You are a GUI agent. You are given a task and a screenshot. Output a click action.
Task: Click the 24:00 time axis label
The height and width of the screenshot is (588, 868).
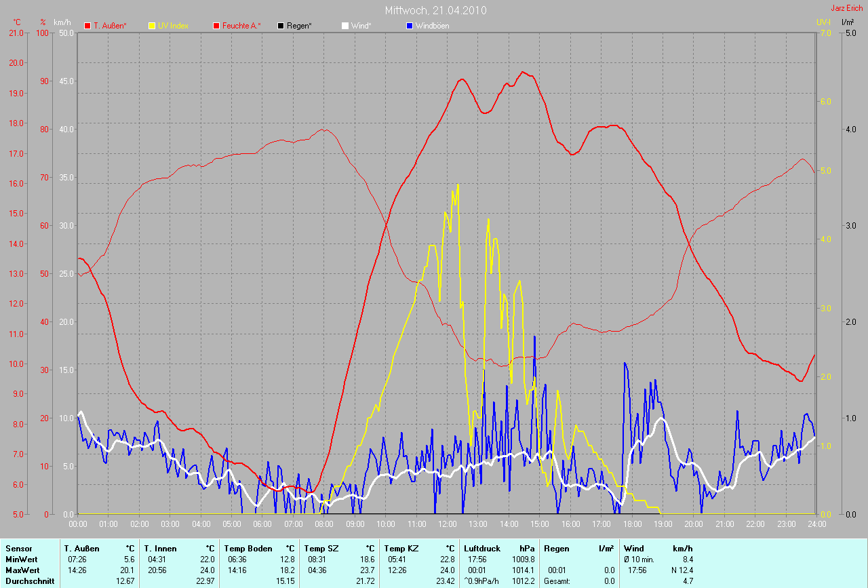click(x=816, y=524)
